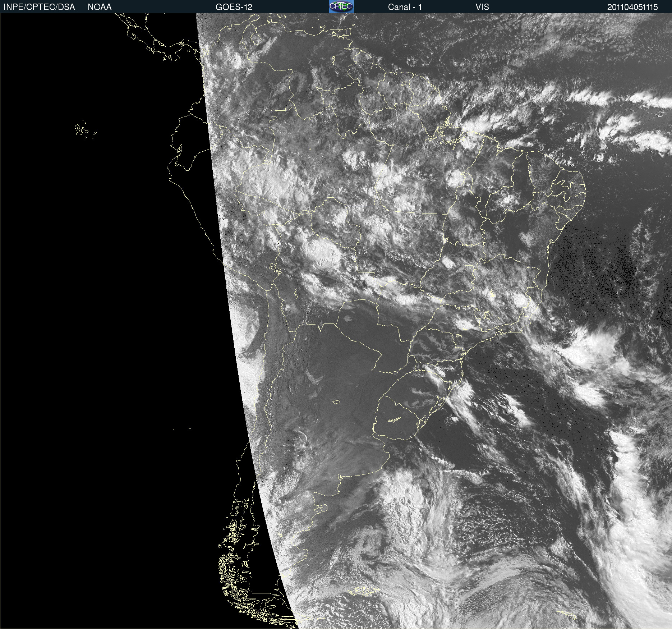Click the GOES-12 satellite cloud image
Viewport: 672px width, 629px height.
(336, 321)
